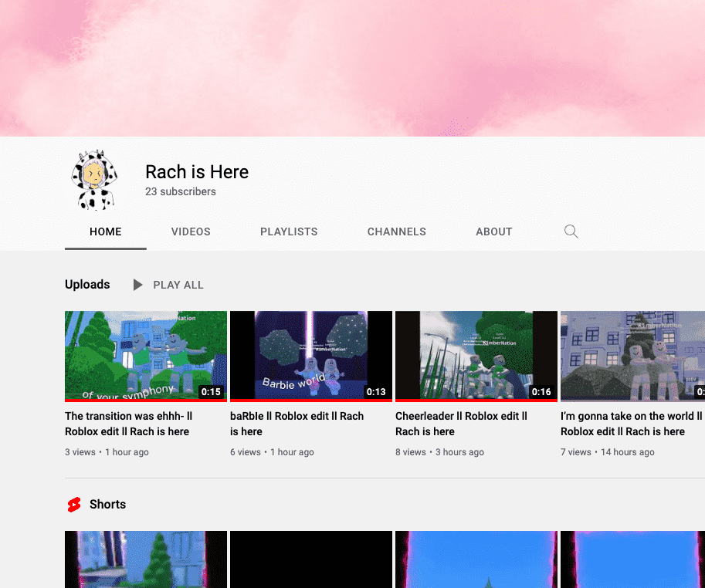705x588 pixels.
Task: Click the 'Rach is Here' channel name
Action: [197, 171]
